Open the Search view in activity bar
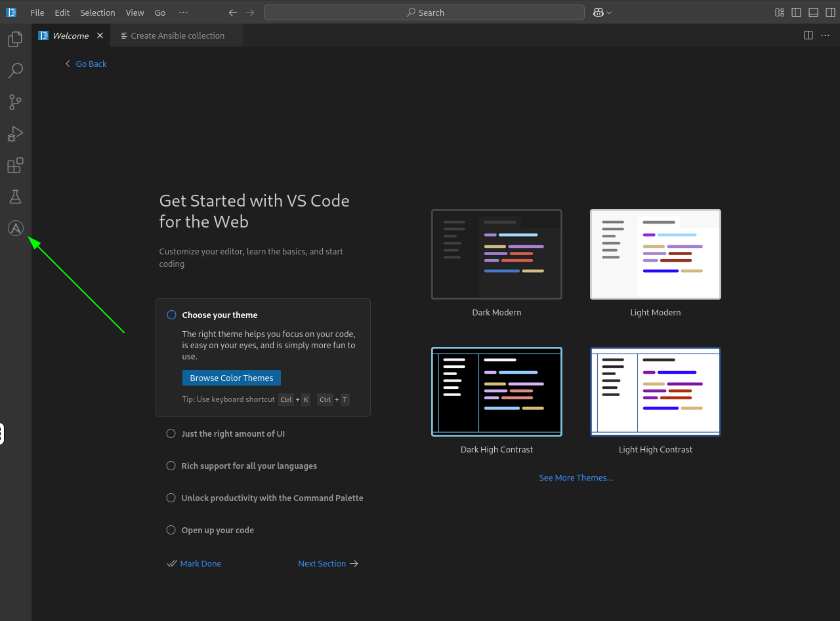 point(15,71)
